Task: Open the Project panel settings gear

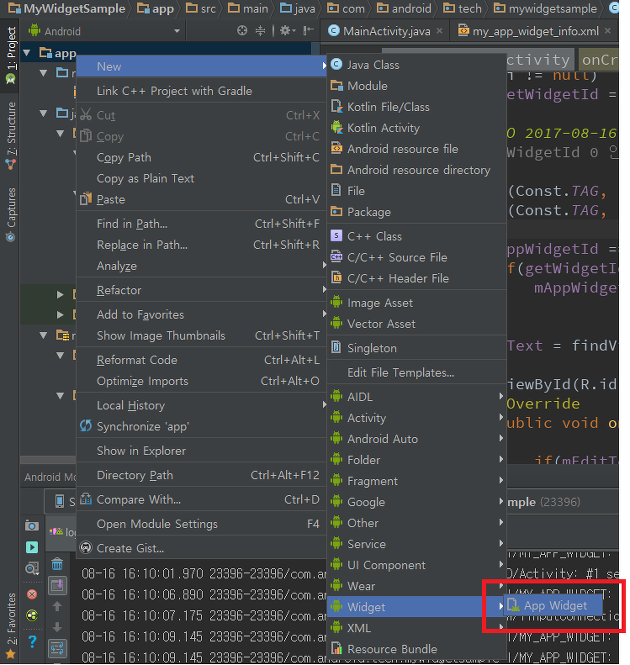Action: (x=287, y=31)
